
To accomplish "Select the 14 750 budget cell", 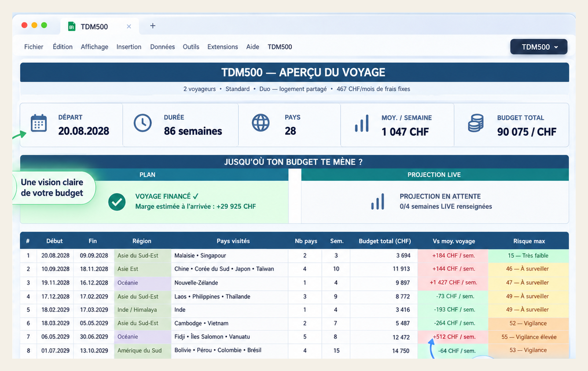I will click(x=384, y=350).
